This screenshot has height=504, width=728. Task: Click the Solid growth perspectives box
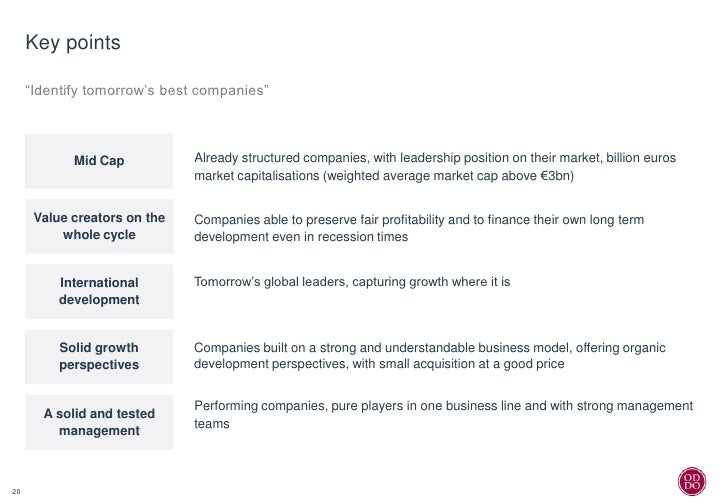coord(99,356)
